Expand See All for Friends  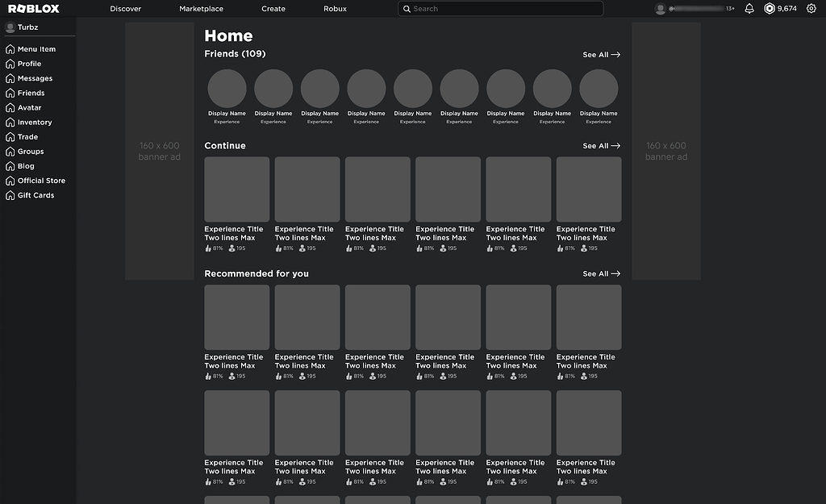pos(600,54)
